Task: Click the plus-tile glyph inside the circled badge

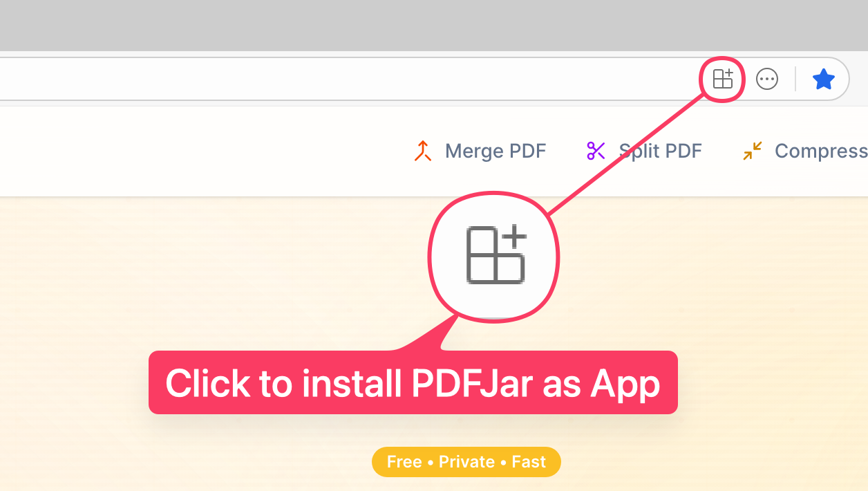Action: point(493,257)
